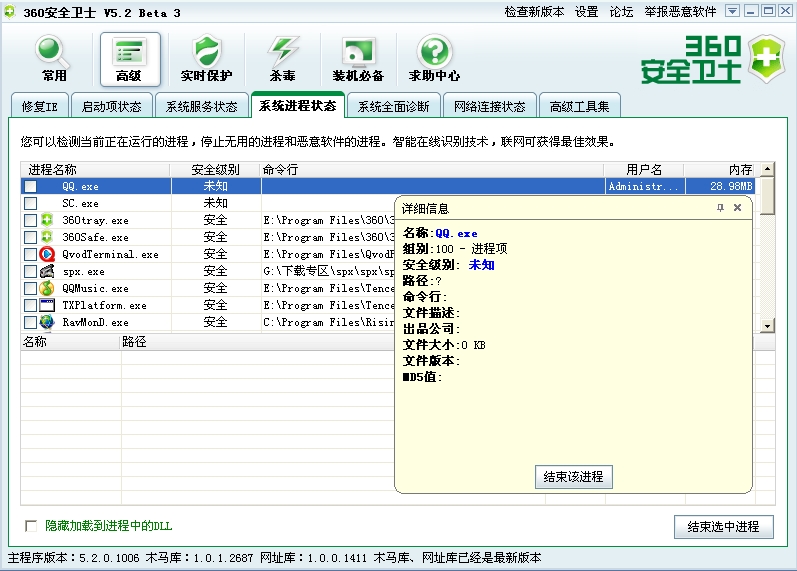Open the 常用 toolbar section
The width and height of the screenshot is (797, 571).
point(53,58)
